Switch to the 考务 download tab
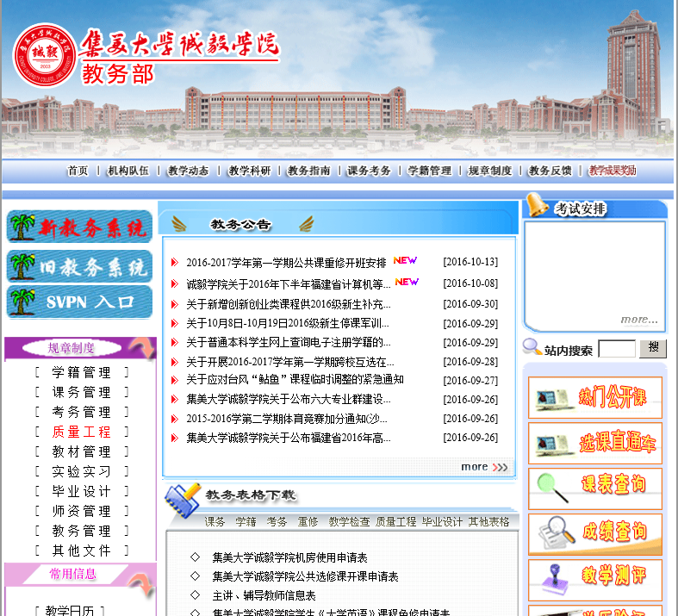The height and width of the screenshot is (616, 678). pos(277,522)
